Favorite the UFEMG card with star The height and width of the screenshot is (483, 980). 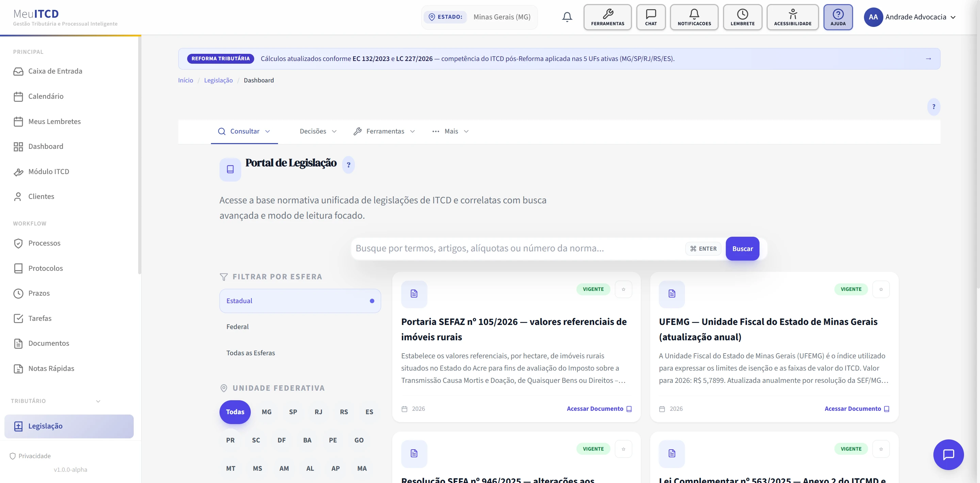point(881,289)
